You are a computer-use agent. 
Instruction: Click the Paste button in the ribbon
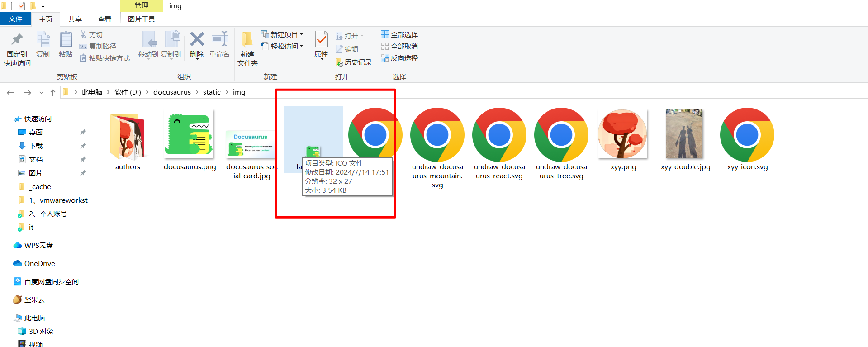(x=66, y=44)
